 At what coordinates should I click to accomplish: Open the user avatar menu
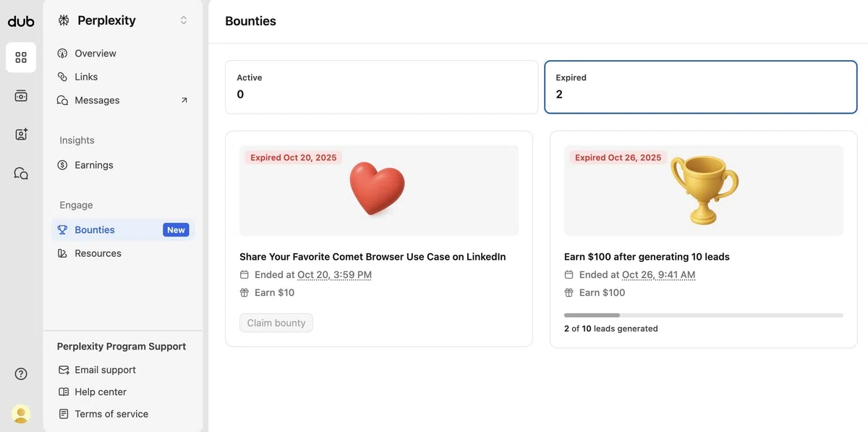(21, 413)
